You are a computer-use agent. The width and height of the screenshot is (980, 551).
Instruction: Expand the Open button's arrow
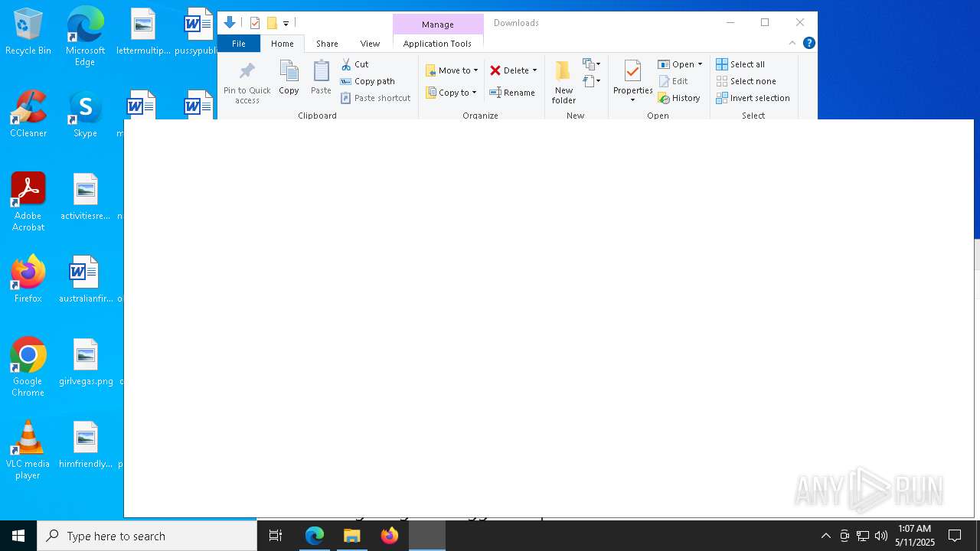700,64
